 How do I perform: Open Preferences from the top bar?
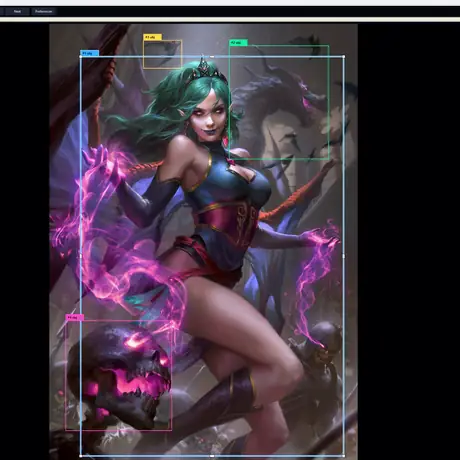point(44,12)
